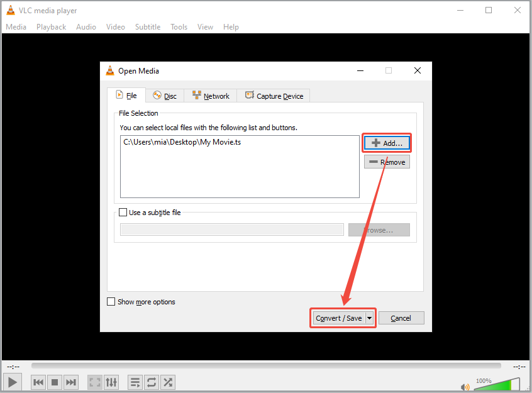
Task: Click remaining time label at right
Action: tap(519, 367)
